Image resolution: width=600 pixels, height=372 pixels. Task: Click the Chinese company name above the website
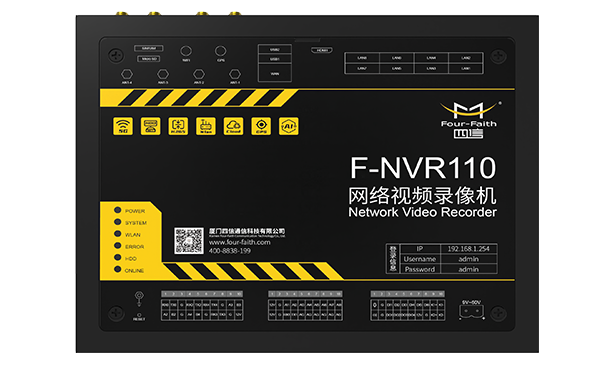(247, 231)
